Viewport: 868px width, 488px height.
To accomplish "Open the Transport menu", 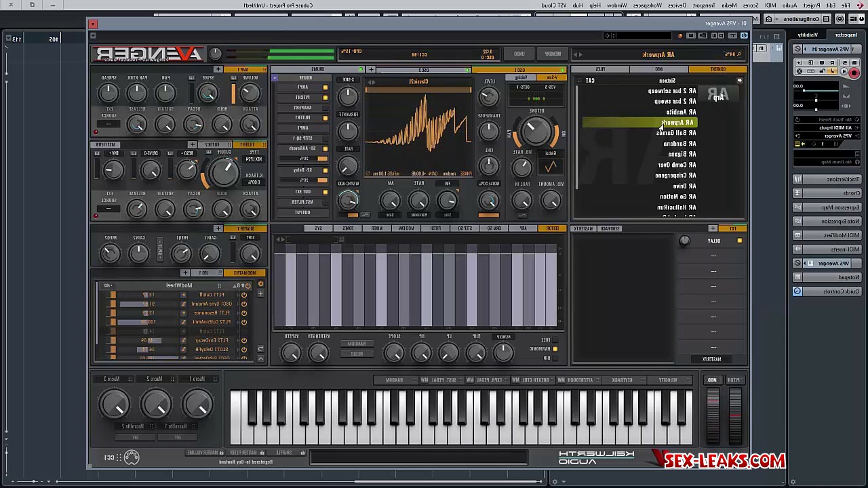I will pos(703,5).
